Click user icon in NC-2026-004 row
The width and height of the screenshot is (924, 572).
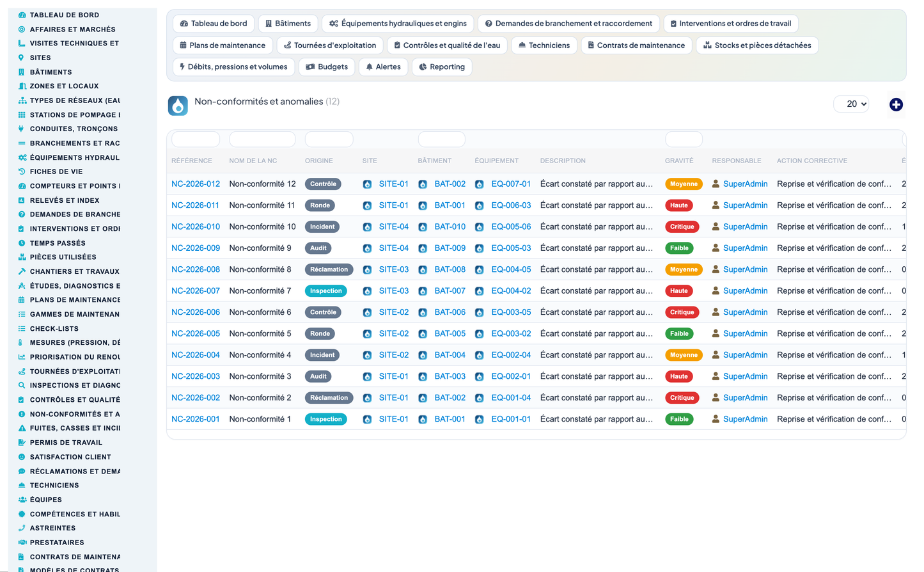coord(716,355)
